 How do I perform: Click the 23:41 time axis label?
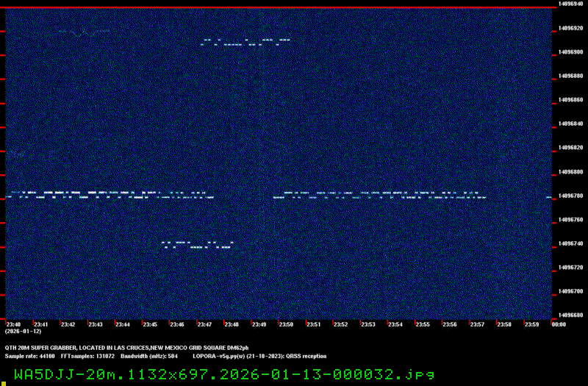(41, 324)
